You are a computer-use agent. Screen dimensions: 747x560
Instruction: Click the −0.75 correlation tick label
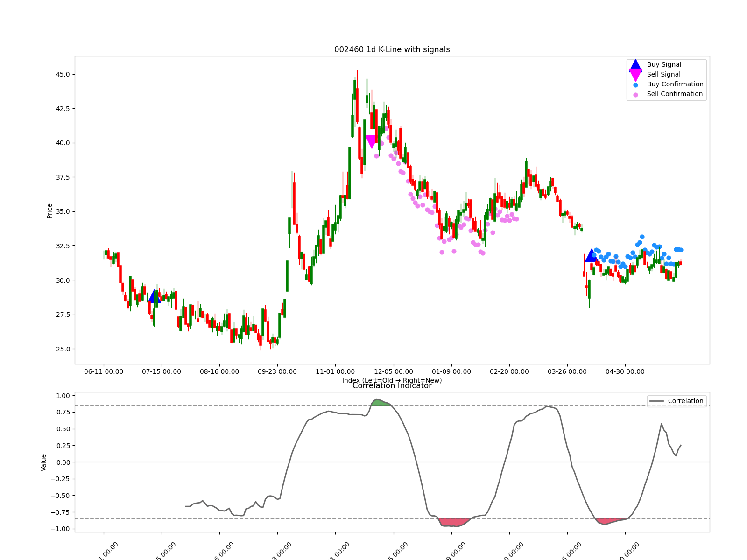tap(61, 512)
